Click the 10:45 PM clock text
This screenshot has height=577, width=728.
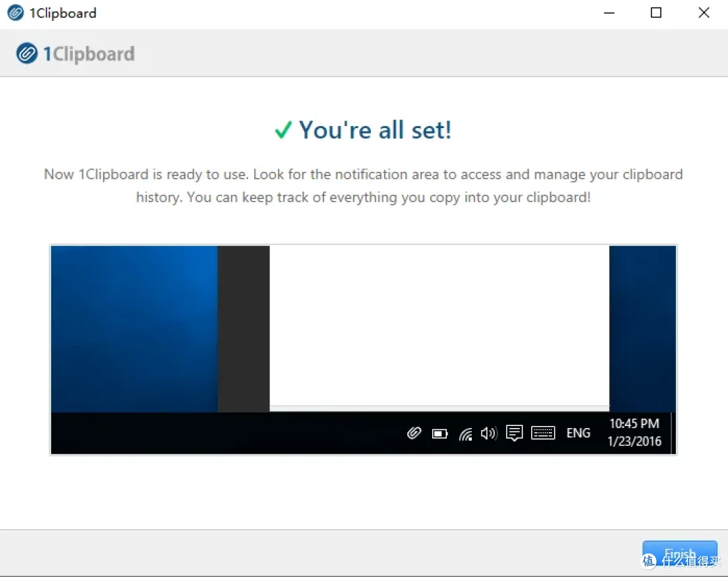(x=634, y=423)
